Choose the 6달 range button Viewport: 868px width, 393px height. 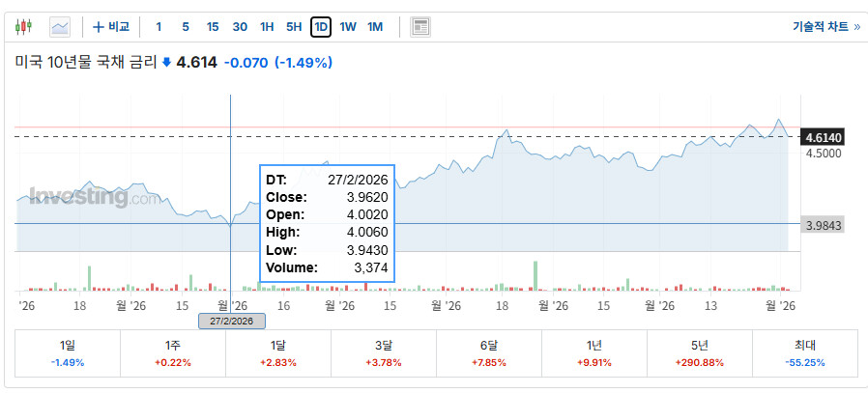(489, 353)
